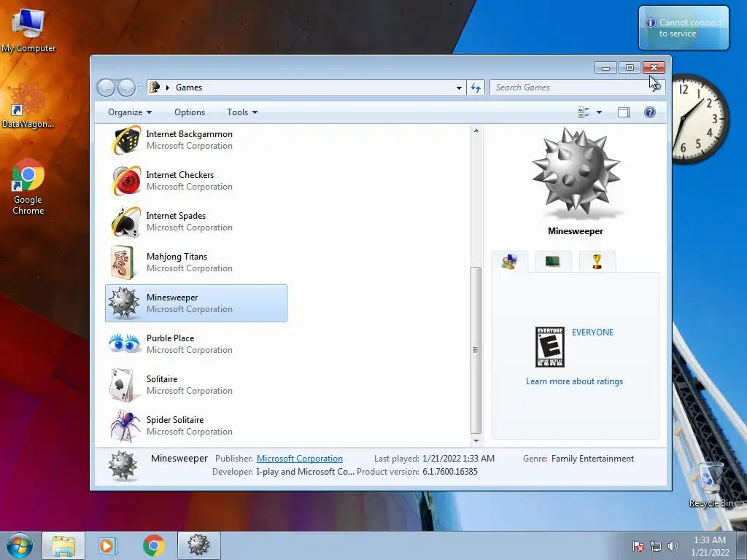
Task: Open the Organize menu
Action: 130,112
